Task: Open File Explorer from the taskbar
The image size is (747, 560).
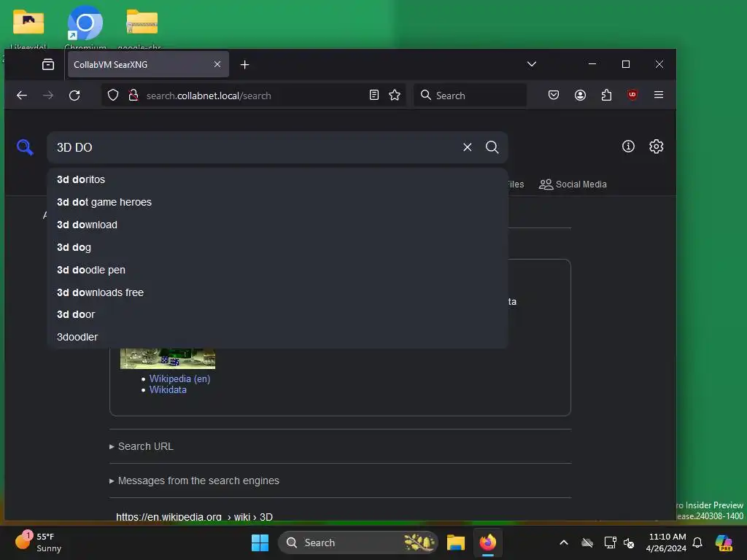Action: 455,542
